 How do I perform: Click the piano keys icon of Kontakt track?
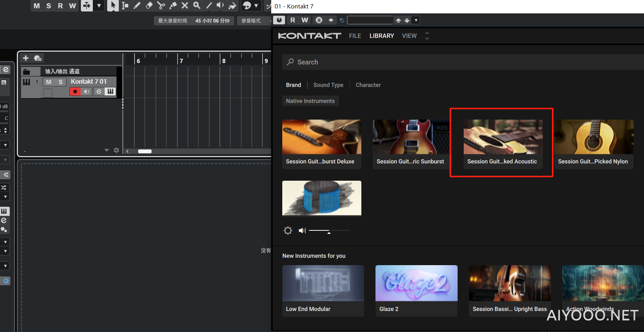click(x=26, y=82)
